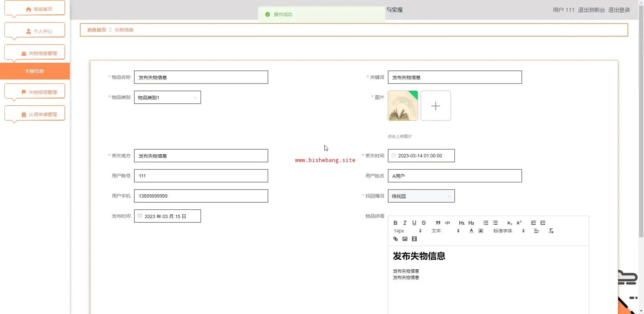Click the 发布时间 date field
Screen dimensions: 644x314
[x=168, y=216]
